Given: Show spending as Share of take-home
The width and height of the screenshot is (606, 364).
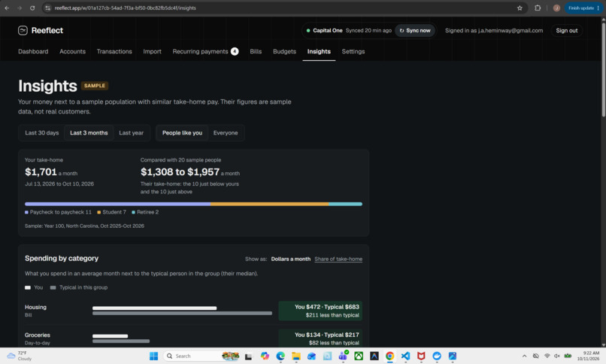Looking at the screenshot, I should coord(338,259).
